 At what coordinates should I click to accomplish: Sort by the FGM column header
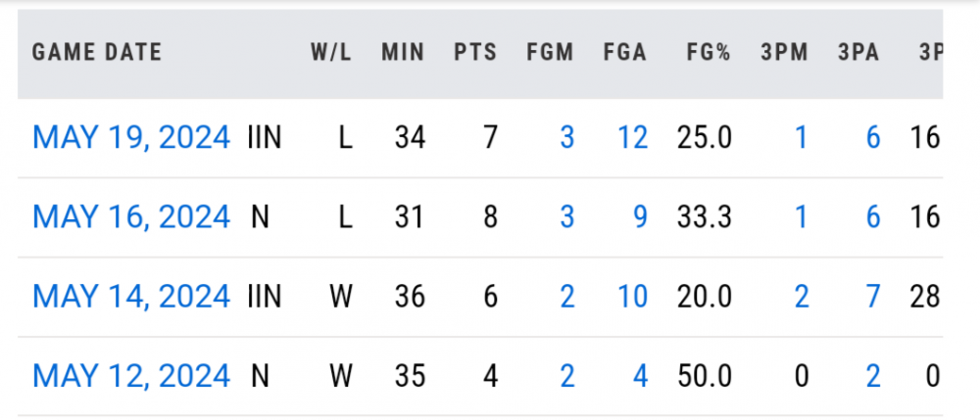(550, 53)
